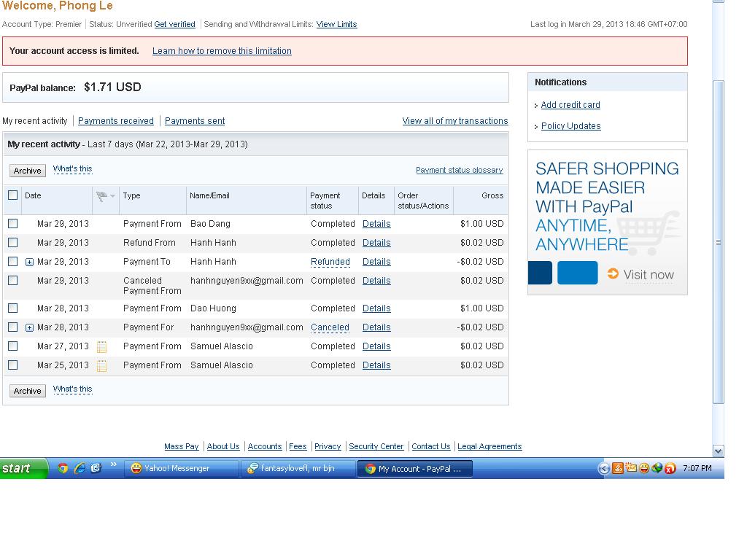Expand Mar 29 Payment To Hanh Hanh row
Image resolution: width=747 pixels, height=560 pixels.
point(29,262)
